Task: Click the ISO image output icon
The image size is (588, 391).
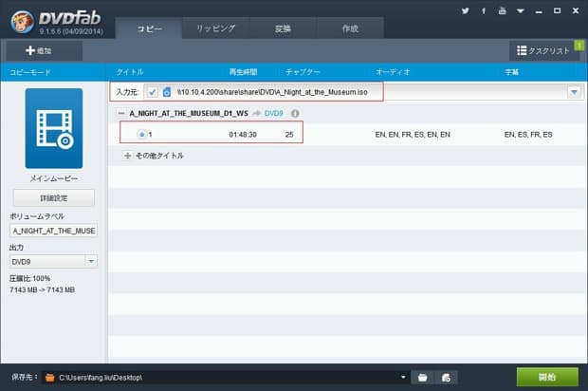Action: 446,377
